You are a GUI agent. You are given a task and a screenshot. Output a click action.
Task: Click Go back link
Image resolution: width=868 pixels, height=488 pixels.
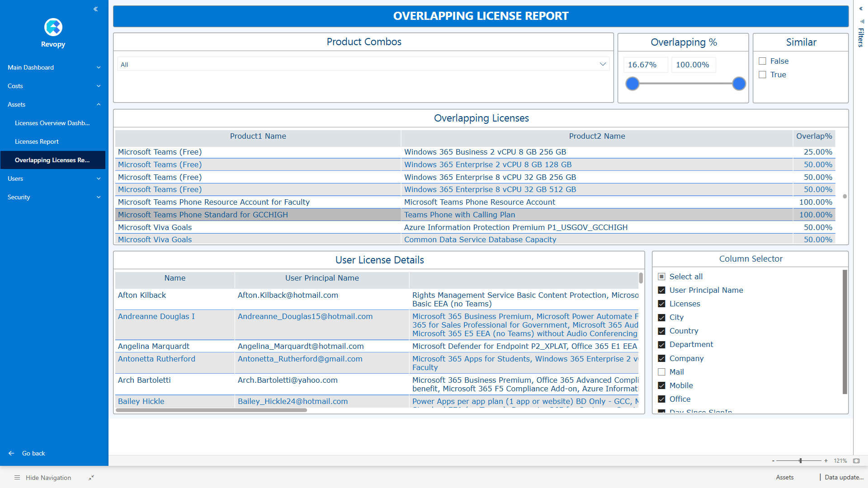coord(33,453)
